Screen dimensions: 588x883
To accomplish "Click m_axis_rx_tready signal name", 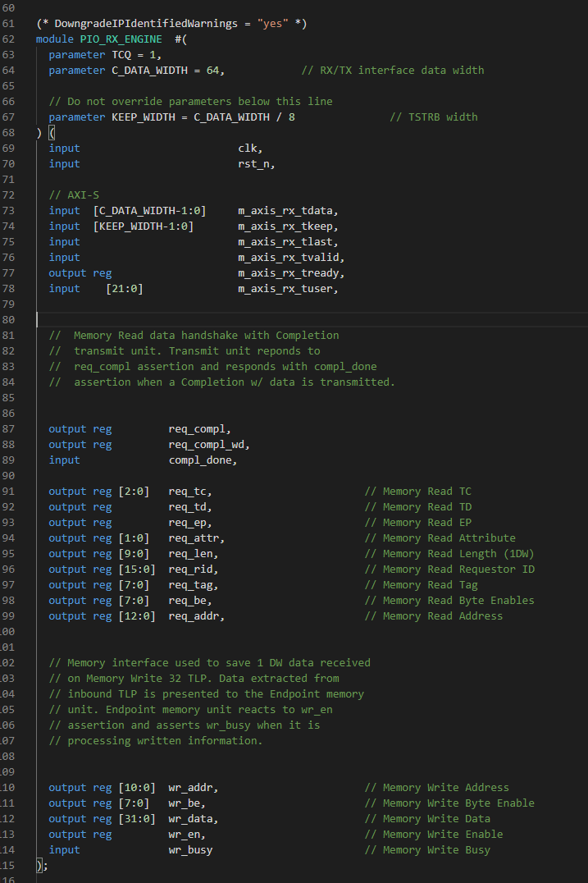I will coord(289,273).
